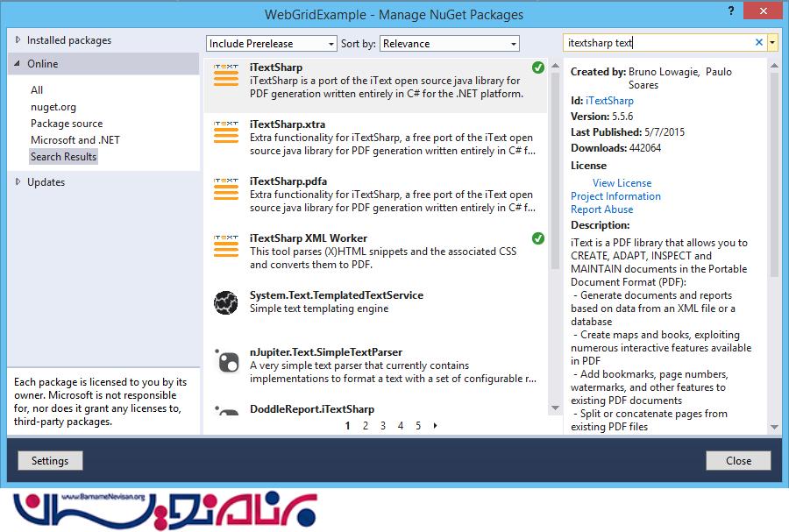
Task: Open the View License link
Action: [x=622, y=183]
